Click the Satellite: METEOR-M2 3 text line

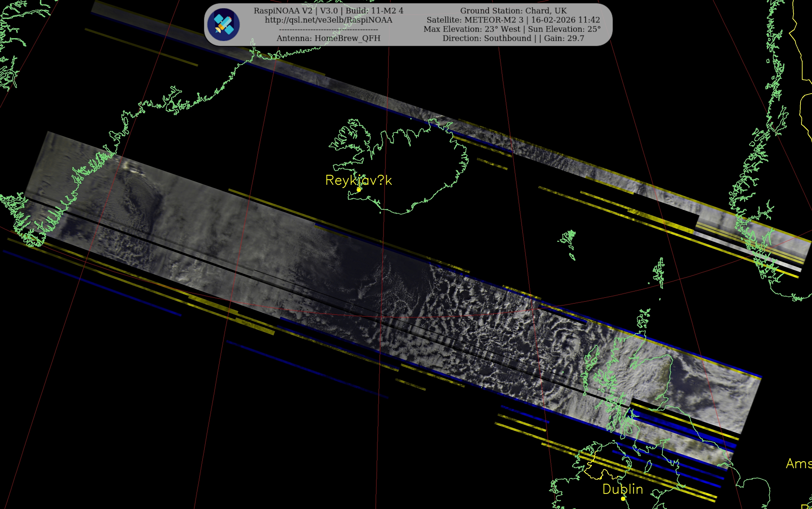(513, 20)
